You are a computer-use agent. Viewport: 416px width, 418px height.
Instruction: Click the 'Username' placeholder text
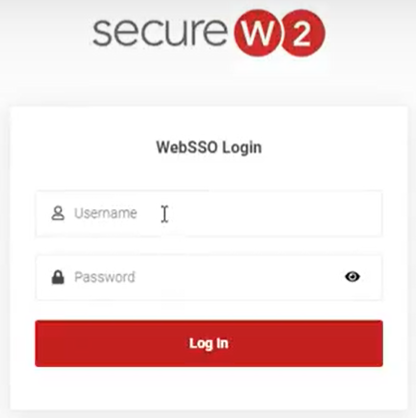point(105,213)
